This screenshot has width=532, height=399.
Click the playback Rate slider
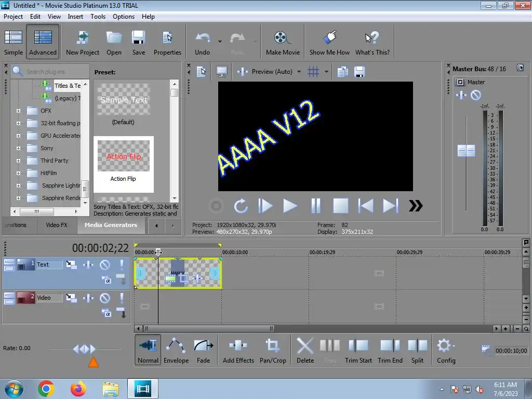85,349
